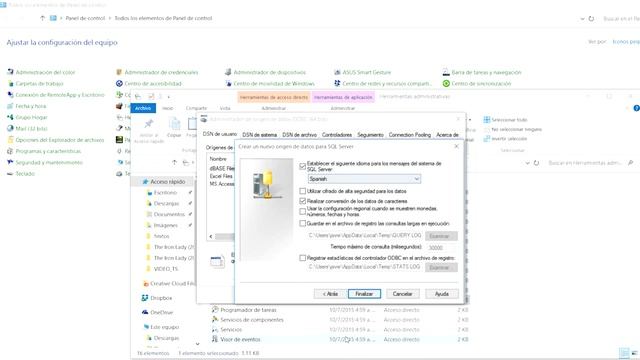Viewport: 640px width, 360px height.
Task: Switch to Controladores tab
Action: [x=337, y=135]
